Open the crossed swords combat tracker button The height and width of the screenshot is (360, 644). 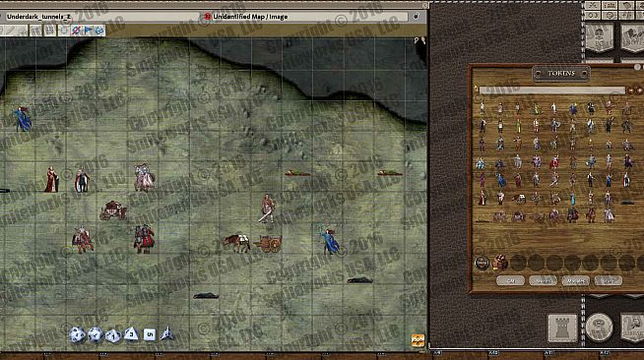click(x=593, y=5)
